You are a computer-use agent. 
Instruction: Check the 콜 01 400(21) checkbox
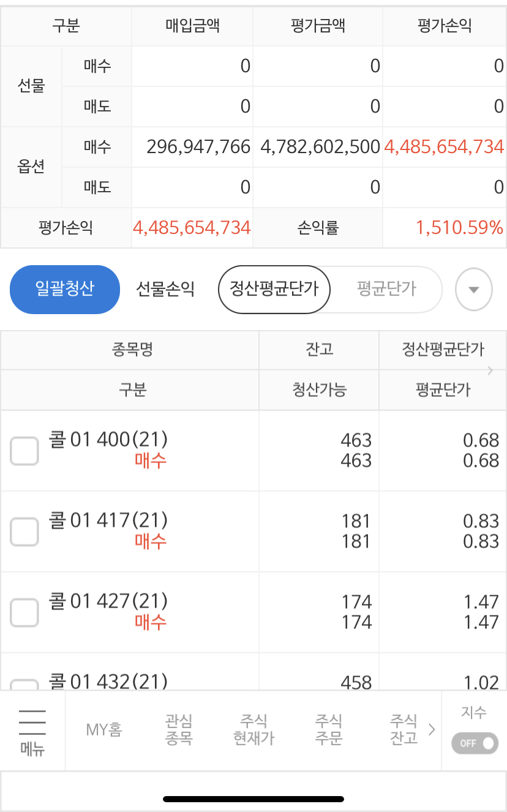coord(24,451)
